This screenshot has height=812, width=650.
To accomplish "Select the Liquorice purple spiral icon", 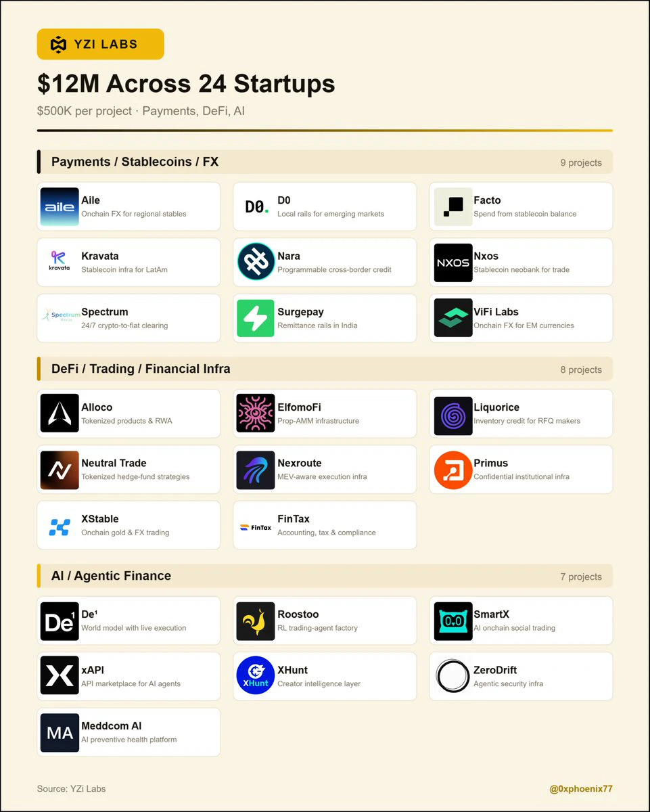I will (453, 413).
